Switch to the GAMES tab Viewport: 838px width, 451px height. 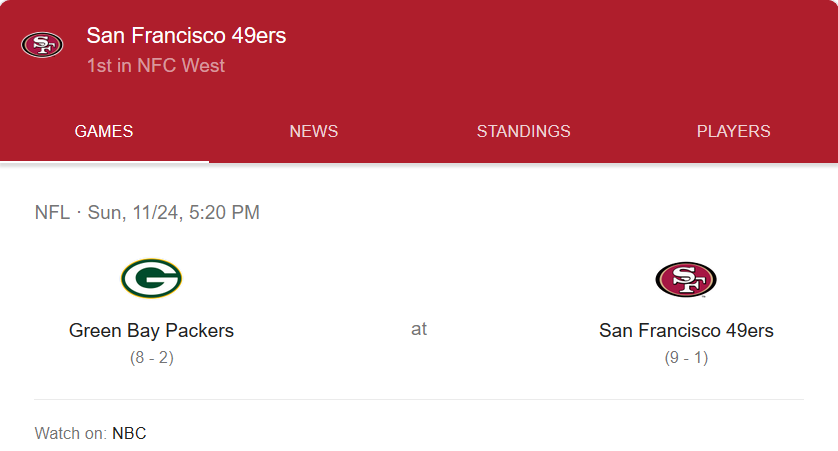[x=104, y=131]
